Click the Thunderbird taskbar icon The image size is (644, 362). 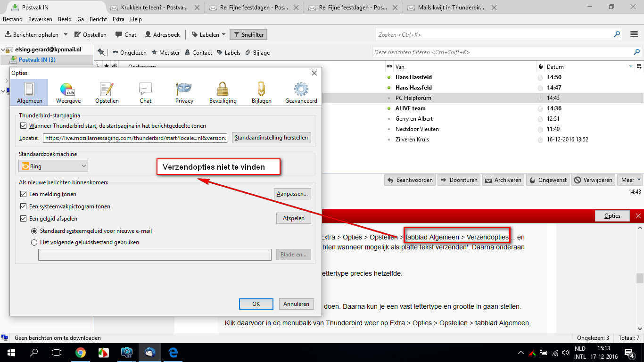pyautogui.click(x=150, y=352)
